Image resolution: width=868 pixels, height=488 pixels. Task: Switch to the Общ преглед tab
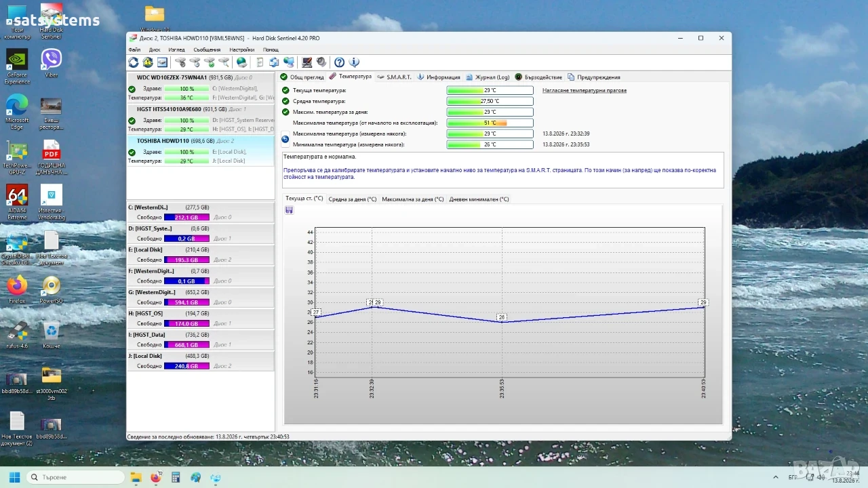click(x=302, y=77)
